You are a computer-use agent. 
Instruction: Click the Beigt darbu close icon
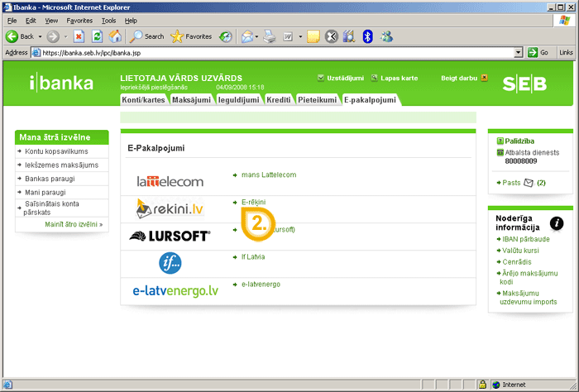pyautogui.click(x=484, y=78)
